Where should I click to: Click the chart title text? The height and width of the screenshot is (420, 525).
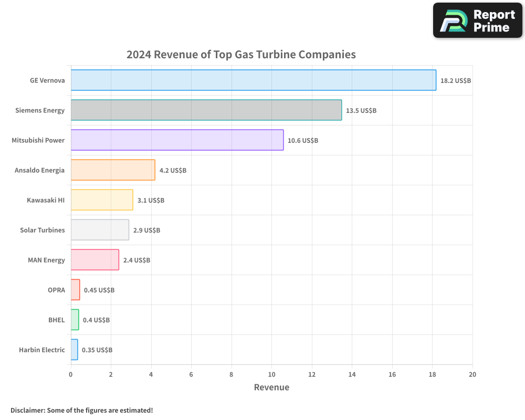(x=240, y=54)
